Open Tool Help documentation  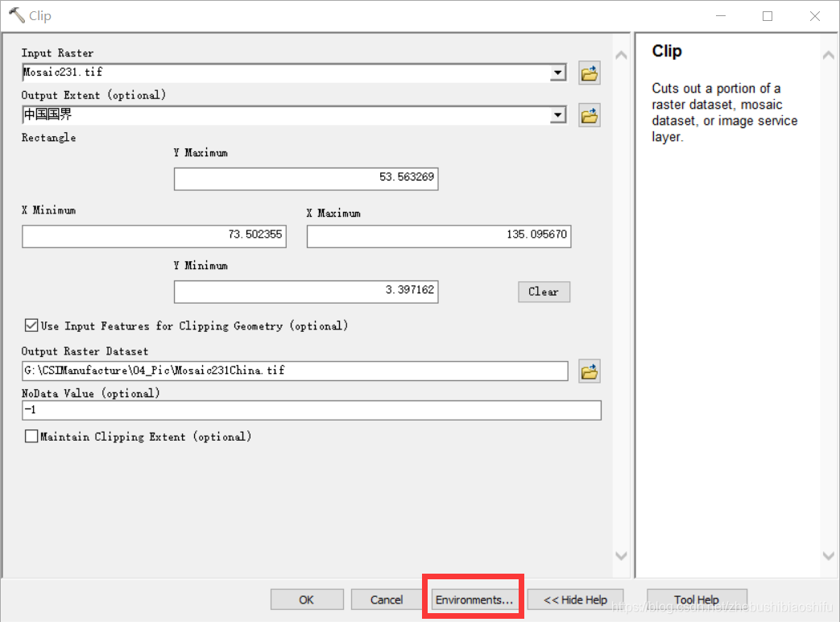pos(696,599)
